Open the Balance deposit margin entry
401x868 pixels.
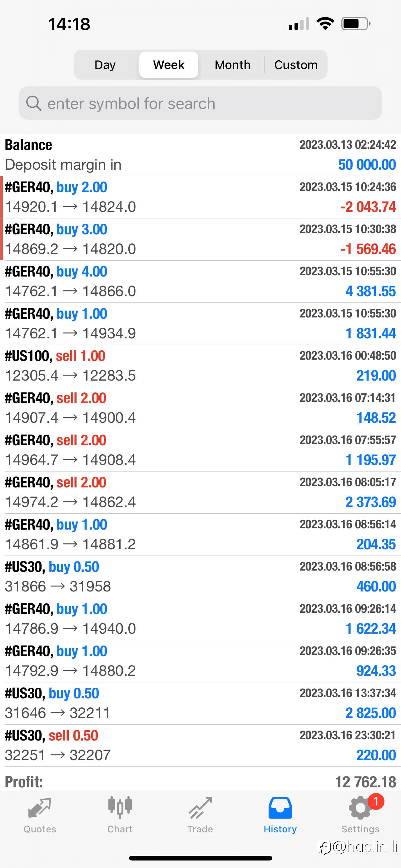[200, 155]
